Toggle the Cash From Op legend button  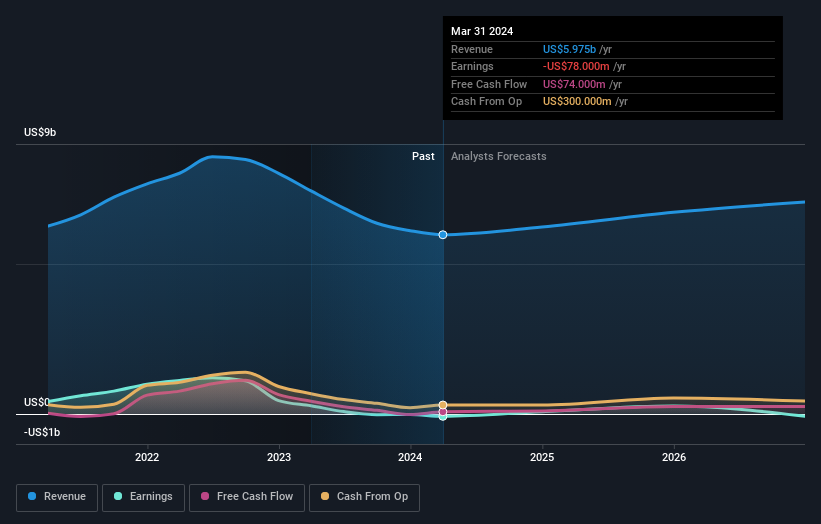(x=364, y=497)
